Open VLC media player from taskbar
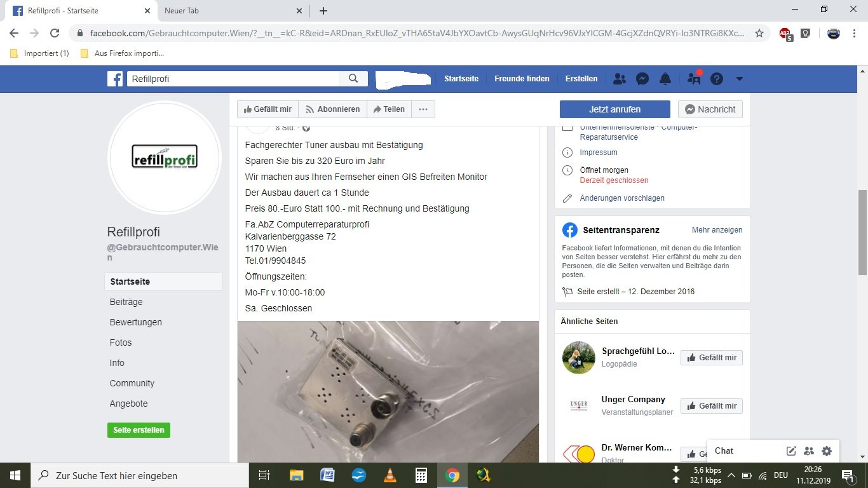The image size is (868, 488). [390, 475]
